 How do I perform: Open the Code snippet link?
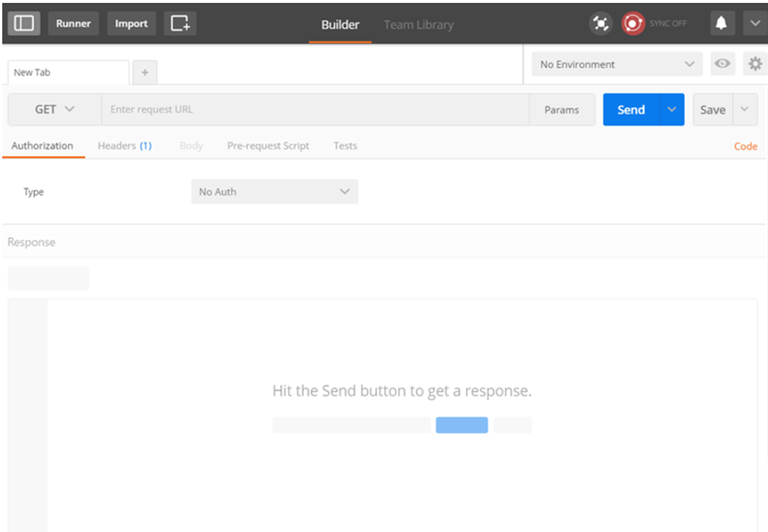745,146
